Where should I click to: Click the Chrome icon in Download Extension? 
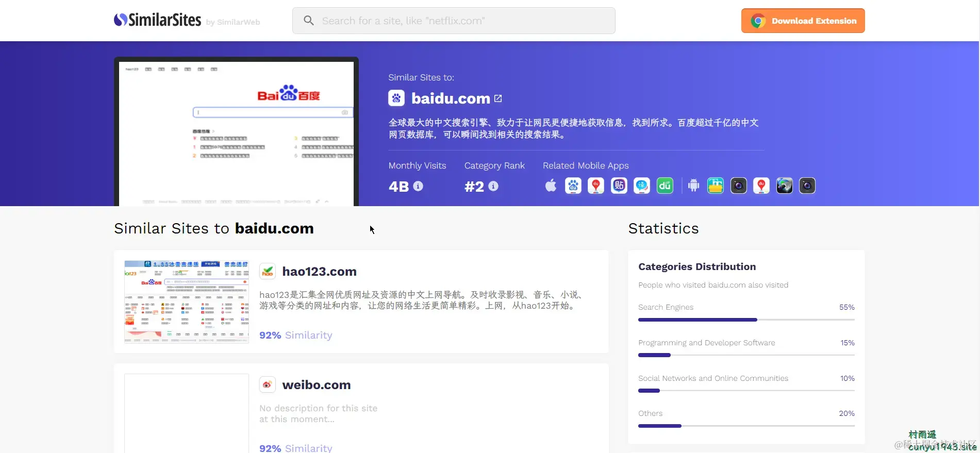758,21
